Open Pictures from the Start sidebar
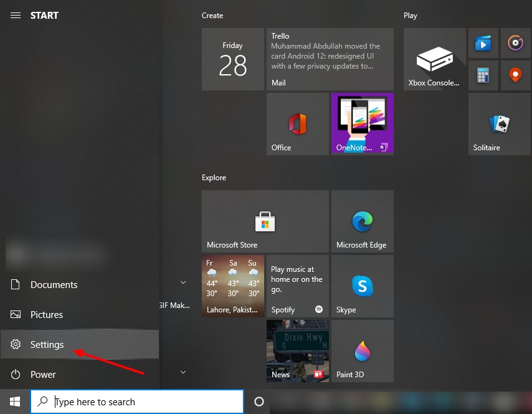Viewport: 532px width, 414px height. tap(80, 314)
